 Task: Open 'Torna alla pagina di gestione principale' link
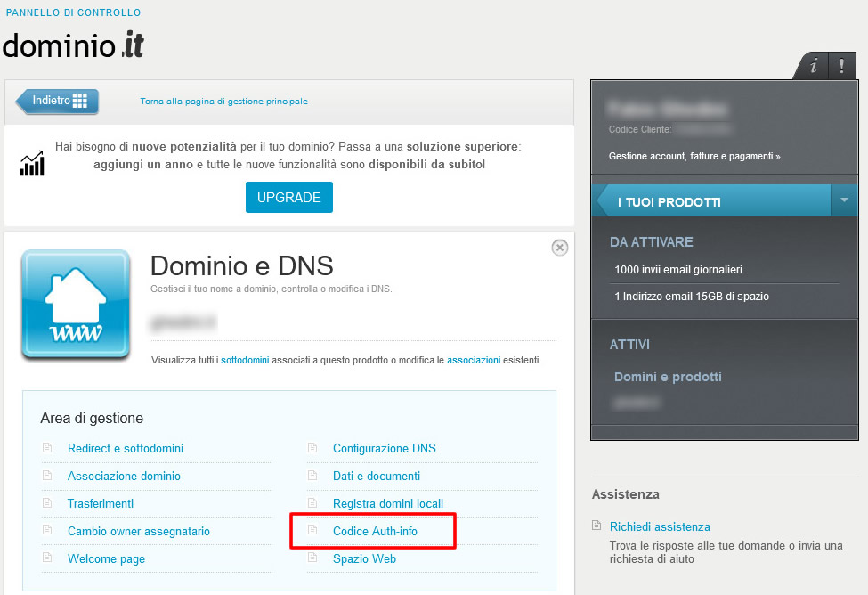pos(223,102)
